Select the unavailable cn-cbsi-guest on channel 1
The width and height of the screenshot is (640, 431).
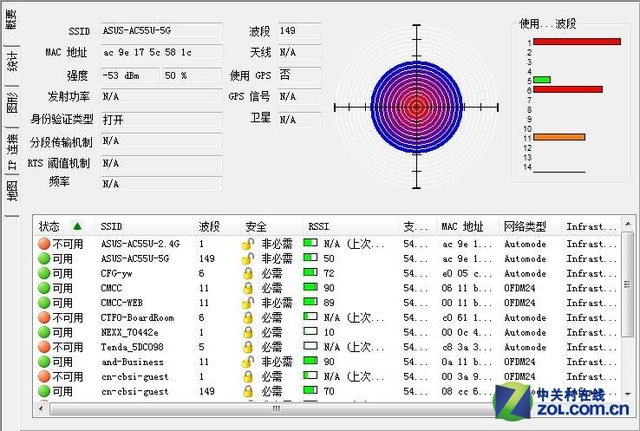click(x=135, y=377)
